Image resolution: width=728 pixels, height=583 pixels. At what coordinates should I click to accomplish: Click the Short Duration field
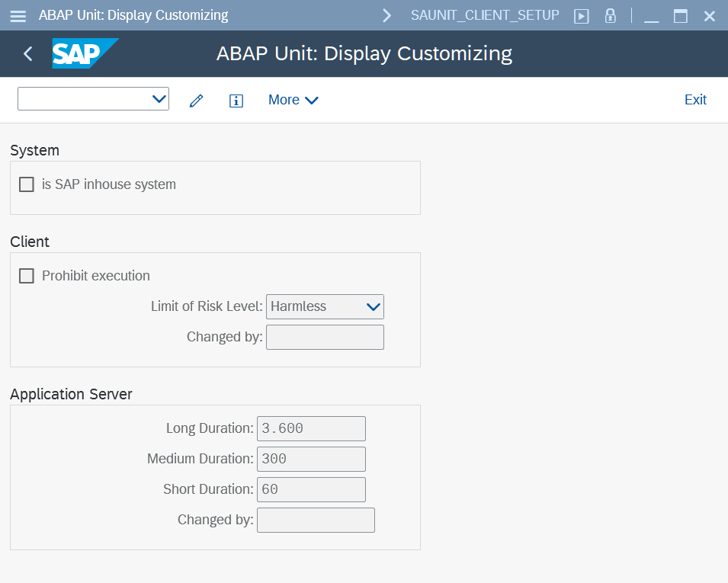(x=311, y=490)
